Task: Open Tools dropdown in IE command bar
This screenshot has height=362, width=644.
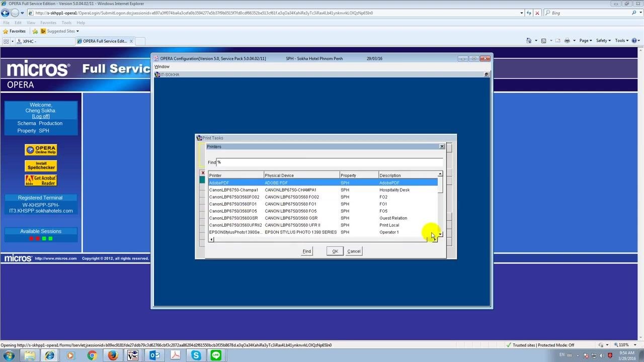Action: (x=621, y=41)
